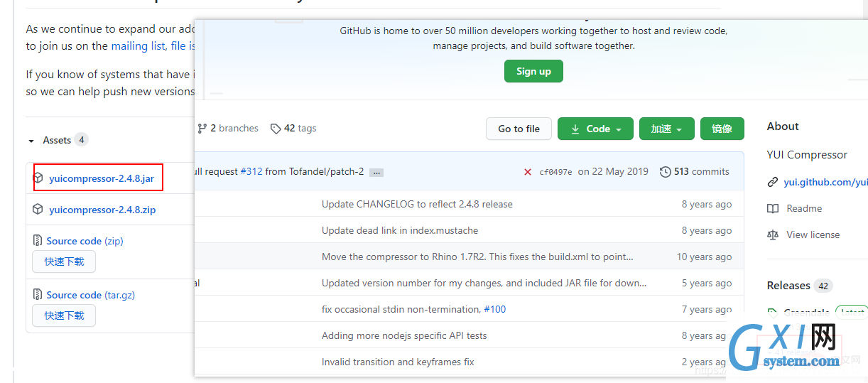
Task: Click the tag icon next to 42 tags
Action: click(276, 129)
